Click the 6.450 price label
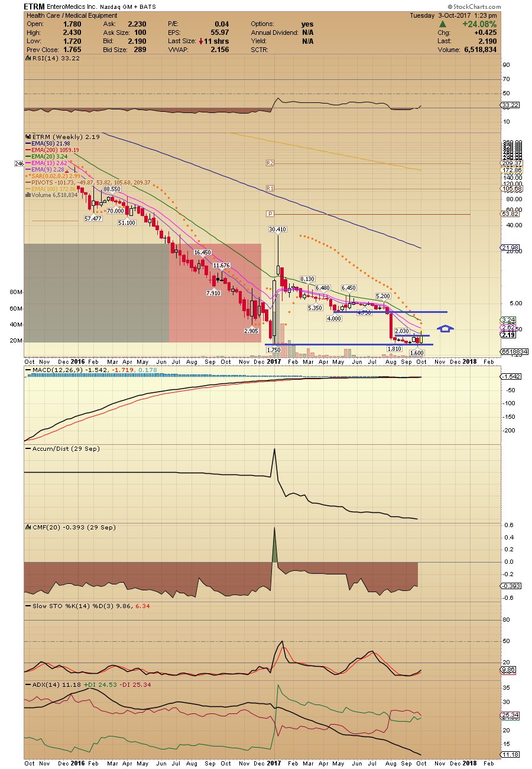This screenshot has width=532, height=769. click(349, 287)
